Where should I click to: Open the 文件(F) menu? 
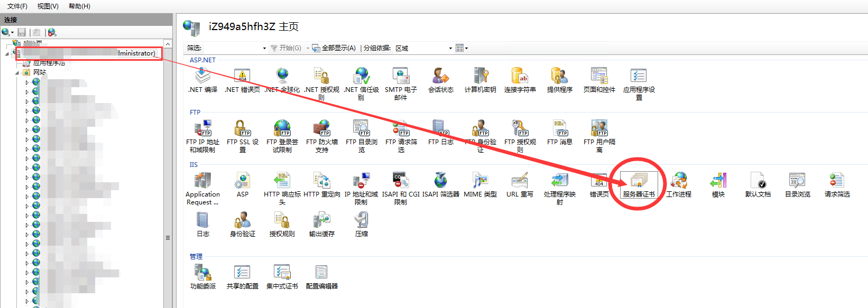[x=17, y=6]
